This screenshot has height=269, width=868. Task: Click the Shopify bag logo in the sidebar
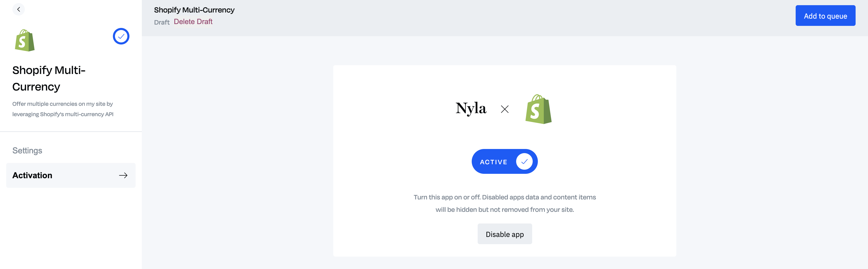coord(25,41)
